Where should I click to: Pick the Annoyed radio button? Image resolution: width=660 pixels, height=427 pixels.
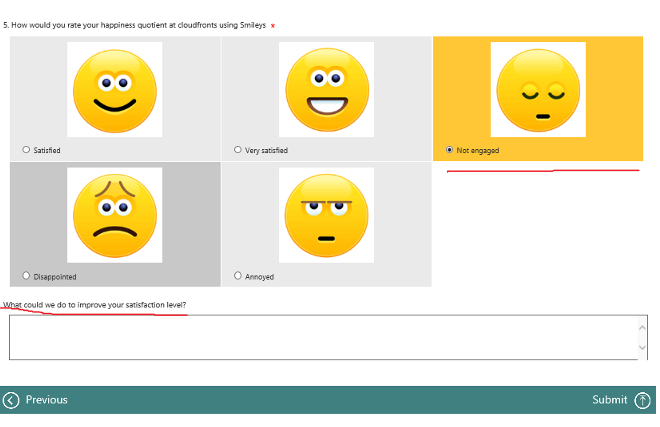(x=238, y=276)
